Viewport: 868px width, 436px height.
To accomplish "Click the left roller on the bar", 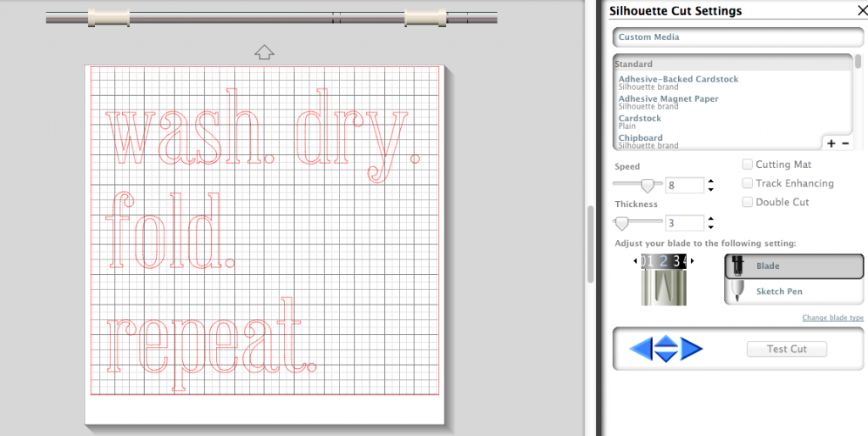I will pyautogui.click(x=109, y=18).
